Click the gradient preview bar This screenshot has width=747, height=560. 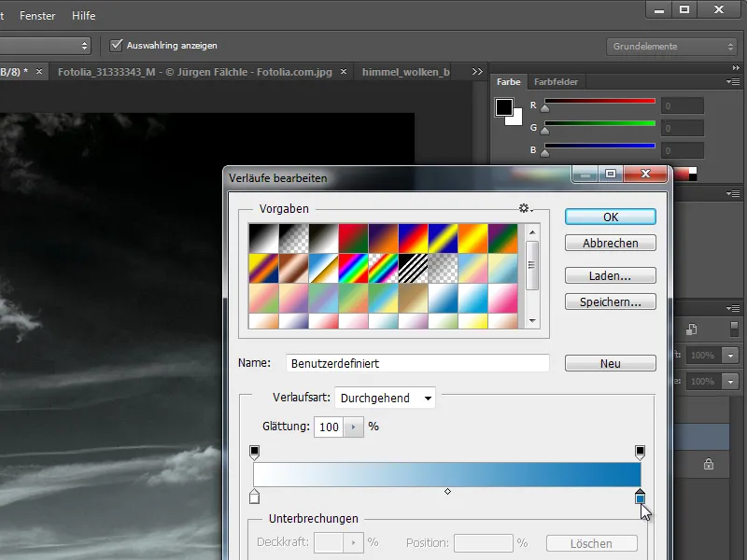pos(447,474)
